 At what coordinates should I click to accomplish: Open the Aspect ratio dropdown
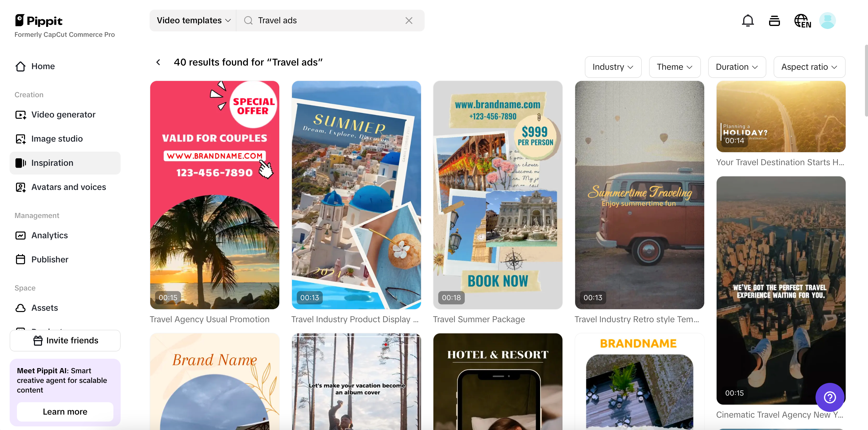[809, 67]
